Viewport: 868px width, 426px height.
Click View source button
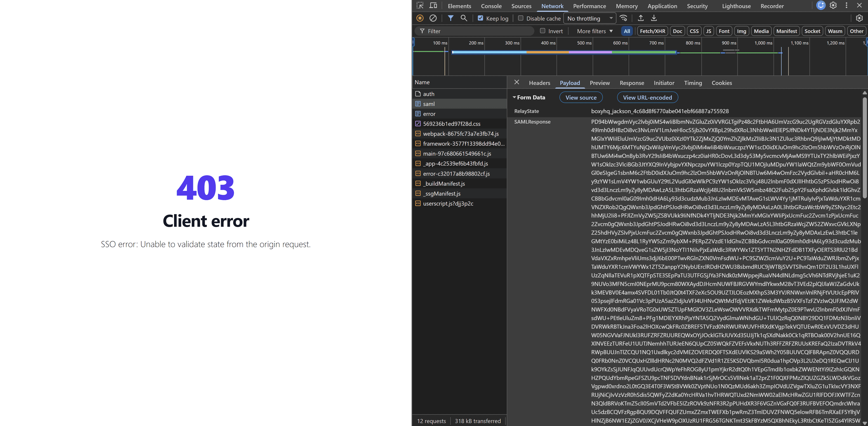581,98
